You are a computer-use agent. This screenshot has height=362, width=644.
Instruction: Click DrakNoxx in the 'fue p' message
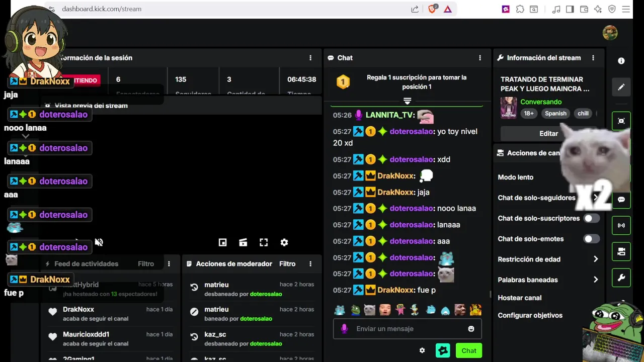click(396, 290)
